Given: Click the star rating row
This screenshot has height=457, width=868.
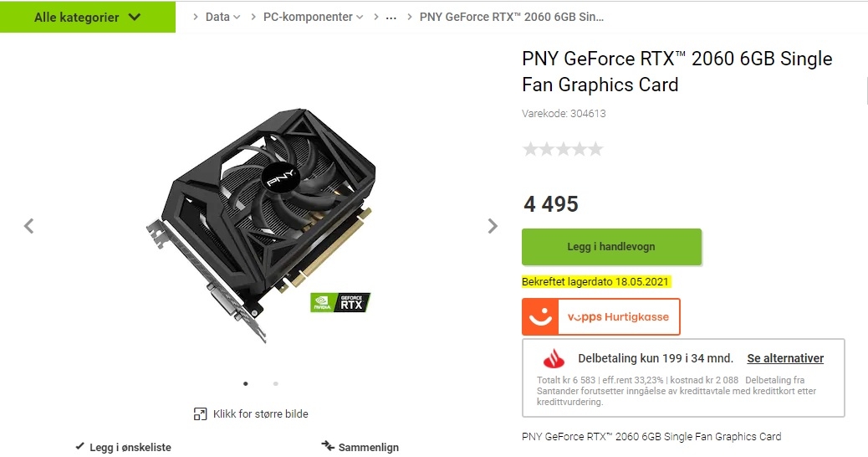Looking at the screenshot, I should click(563, 149).
